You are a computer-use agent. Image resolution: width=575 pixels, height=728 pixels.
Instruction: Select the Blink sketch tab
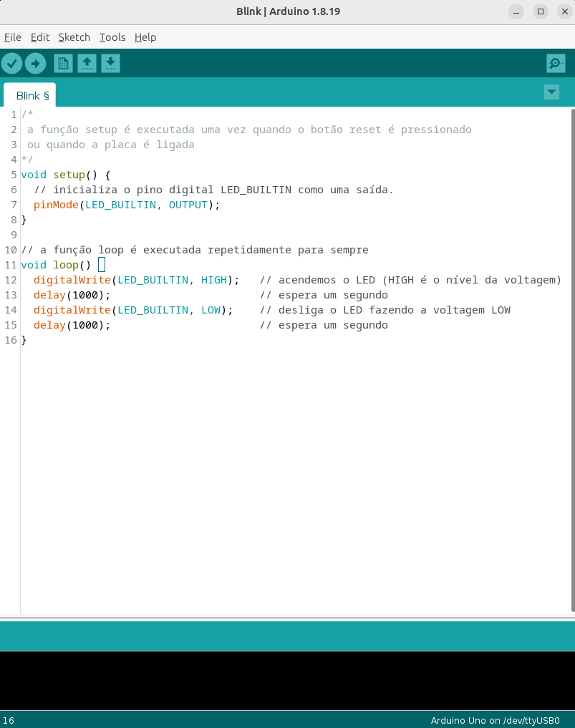[32, 95]
